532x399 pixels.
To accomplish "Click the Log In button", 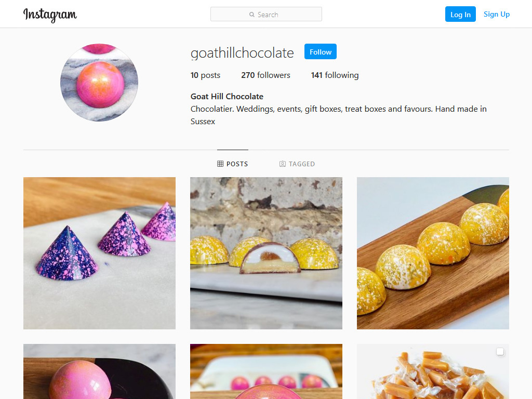I will pyautogui.click(x=460, y=14).
